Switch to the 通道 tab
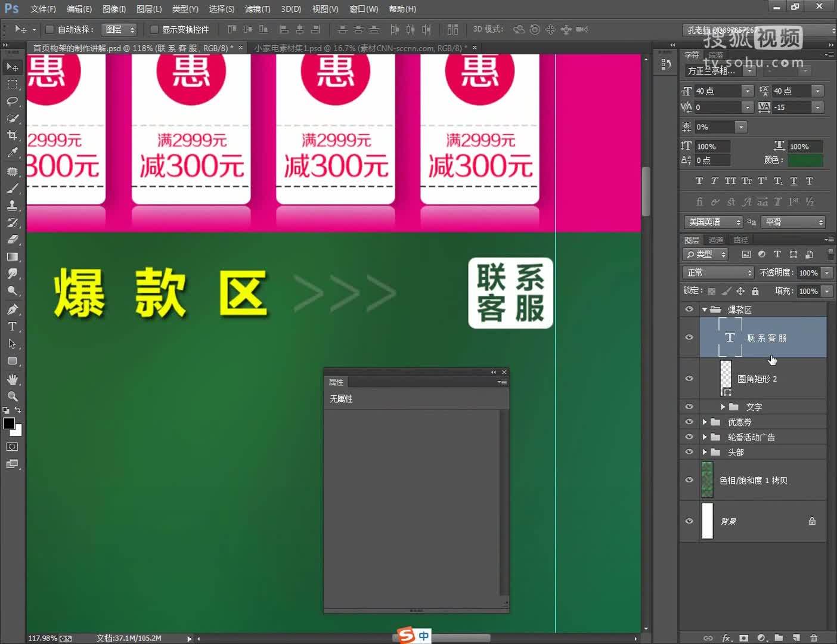Viewport: 837px width, 644px height. [x=716, y=240]
